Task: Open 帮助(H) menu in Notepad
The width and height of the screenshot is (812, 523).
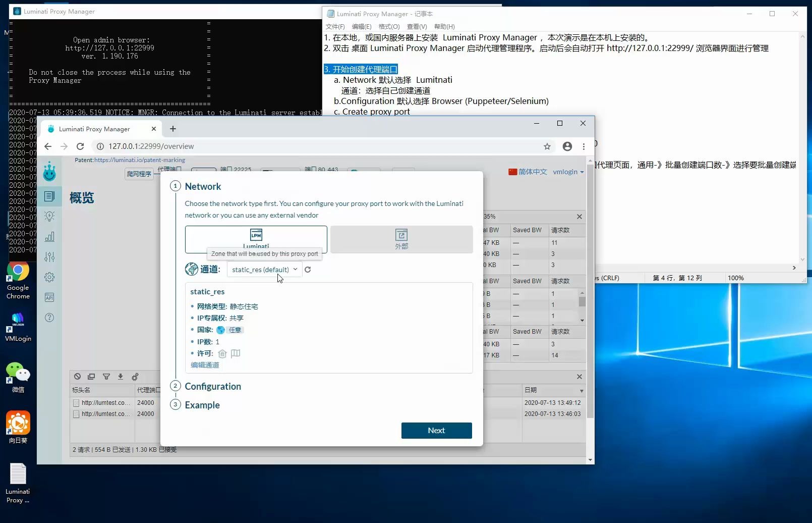Action: (x=444, y=27)
